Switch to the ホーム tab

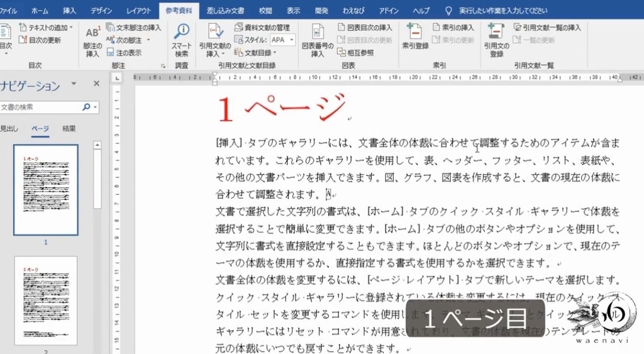pos(40,10)
